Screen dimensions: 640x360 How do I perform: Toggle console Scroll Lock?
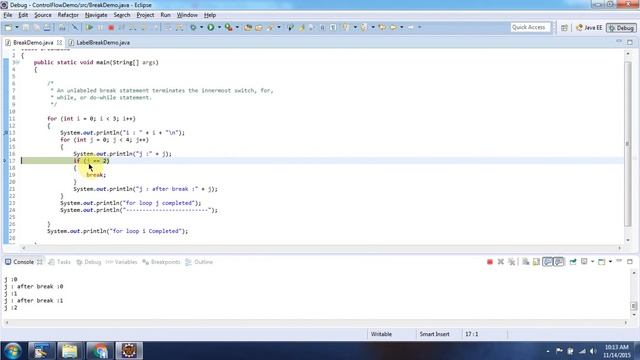coord(536,262)
